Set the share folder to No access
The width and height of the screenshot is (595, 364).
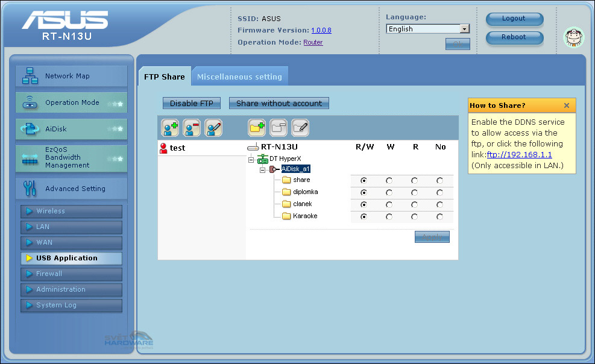tap(439, 180)
